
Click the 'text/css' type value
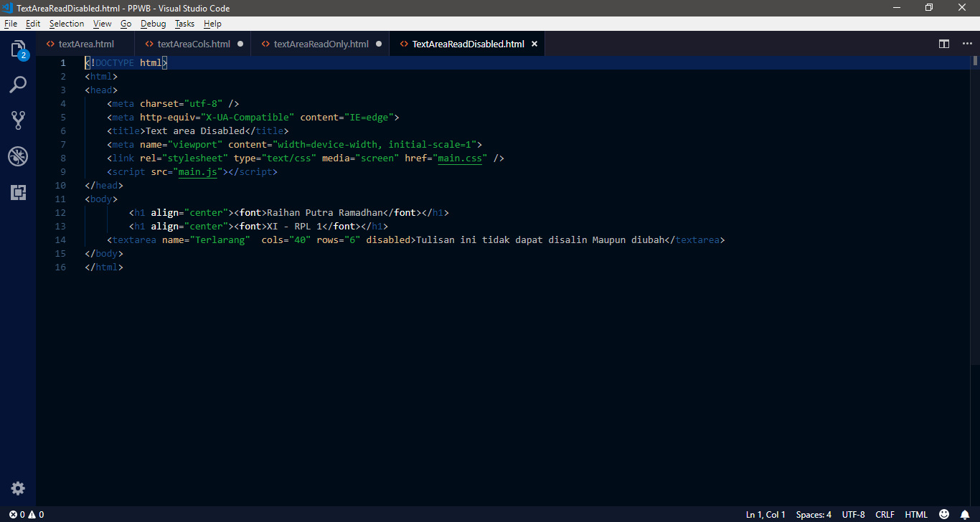tap(289, 158)
